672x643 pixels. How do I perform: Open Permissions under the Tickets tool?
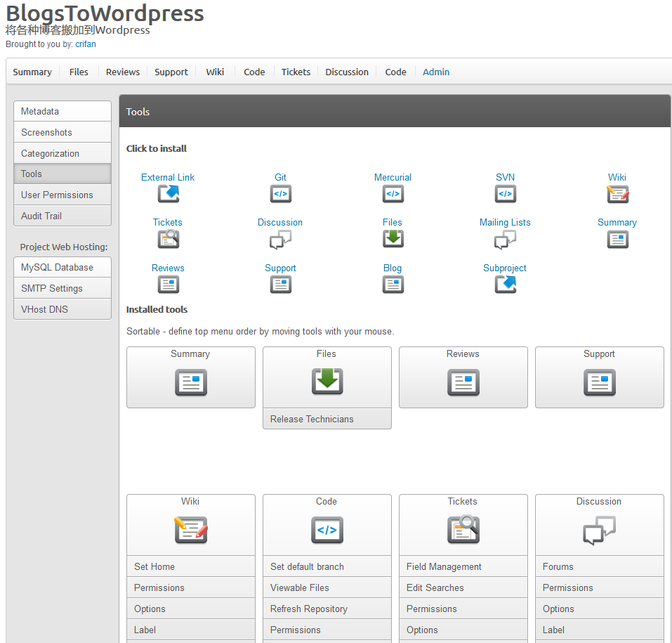[x=463, y=609]
